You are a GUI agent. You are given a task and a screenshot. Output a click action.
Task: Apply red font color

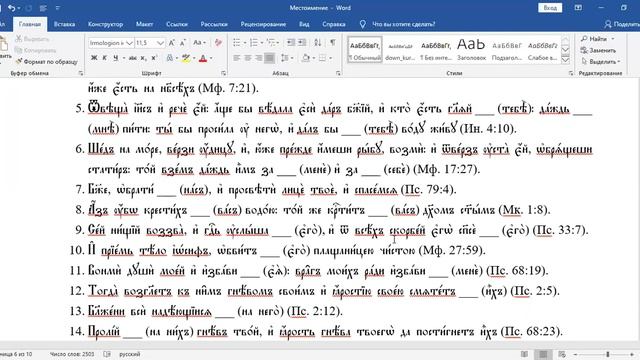[203, 58]
